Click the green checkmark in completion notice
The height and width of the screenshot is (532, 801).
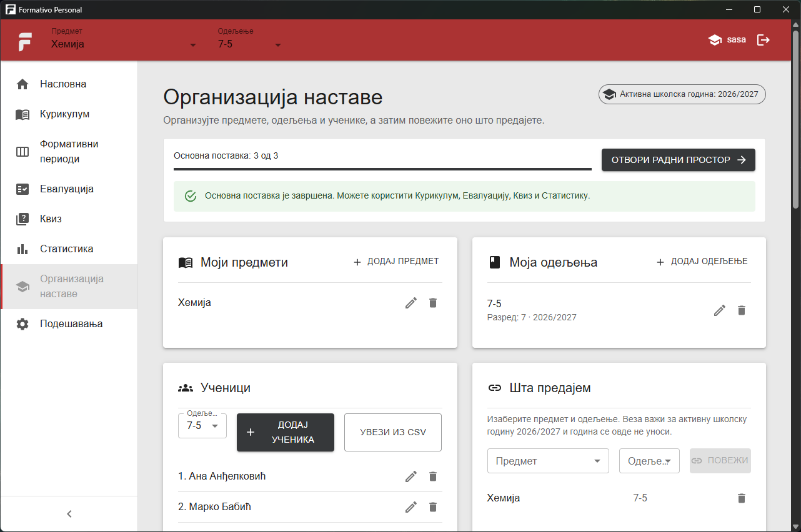[191, 196]
